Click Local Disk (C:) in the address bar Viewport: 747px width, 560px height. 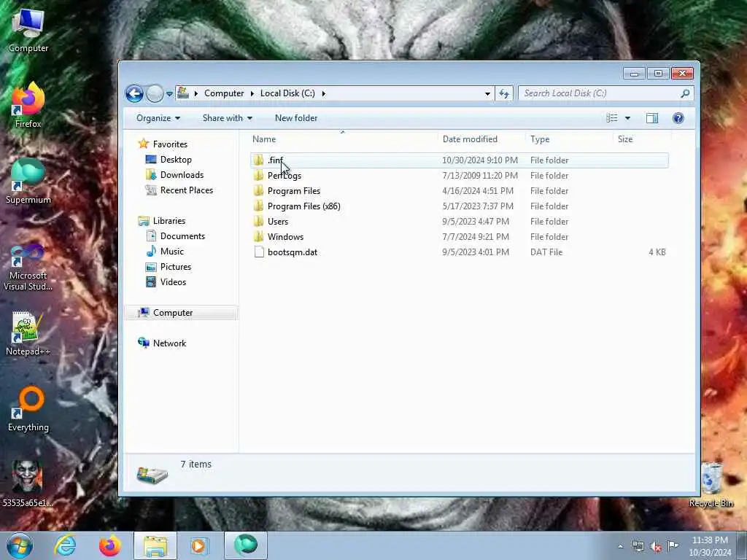(287, 93)
